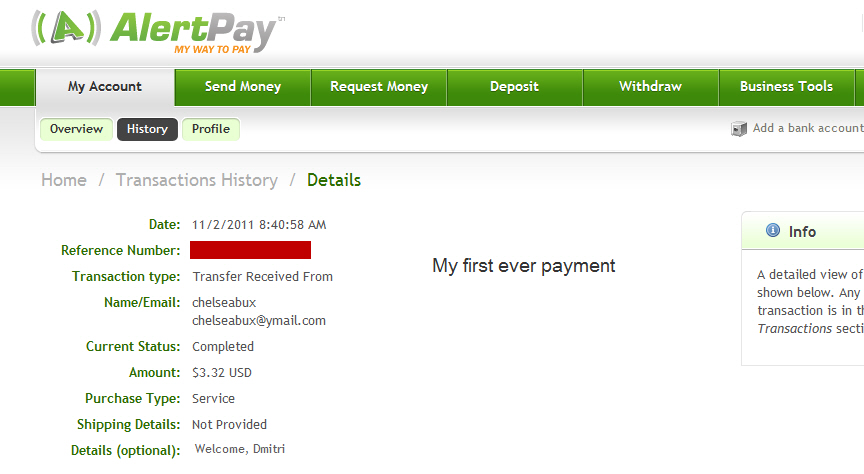
Task: Click the chelseabux@ymail.com email address
Action: (x=259, y=321)
